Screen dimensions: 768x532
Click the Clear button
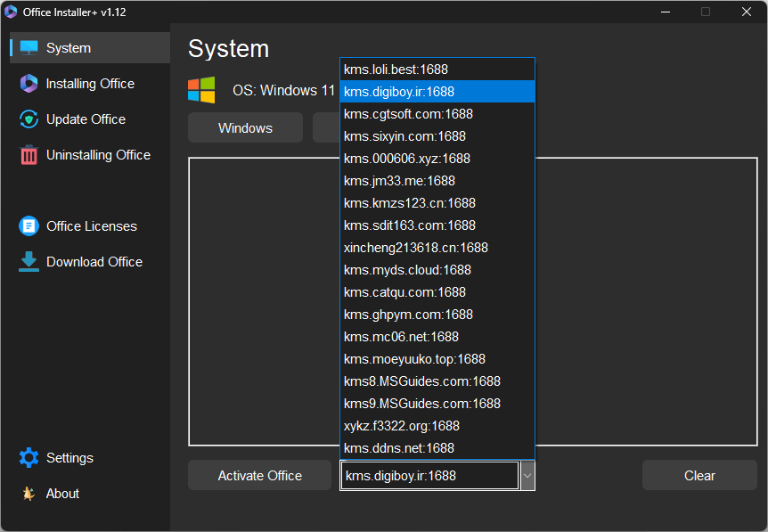(x=699, y=475)
